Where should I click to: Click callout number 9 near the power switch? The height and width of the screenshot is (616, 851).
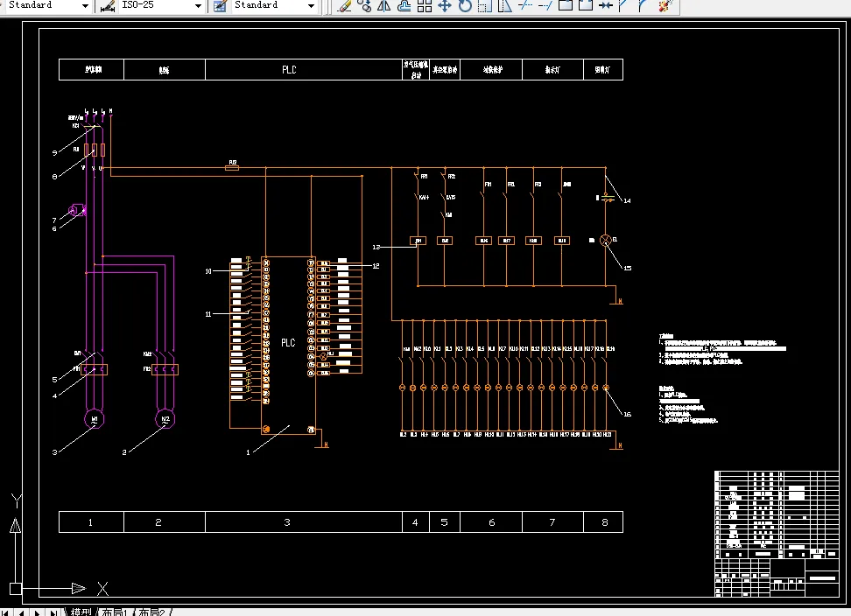[54, 153]
